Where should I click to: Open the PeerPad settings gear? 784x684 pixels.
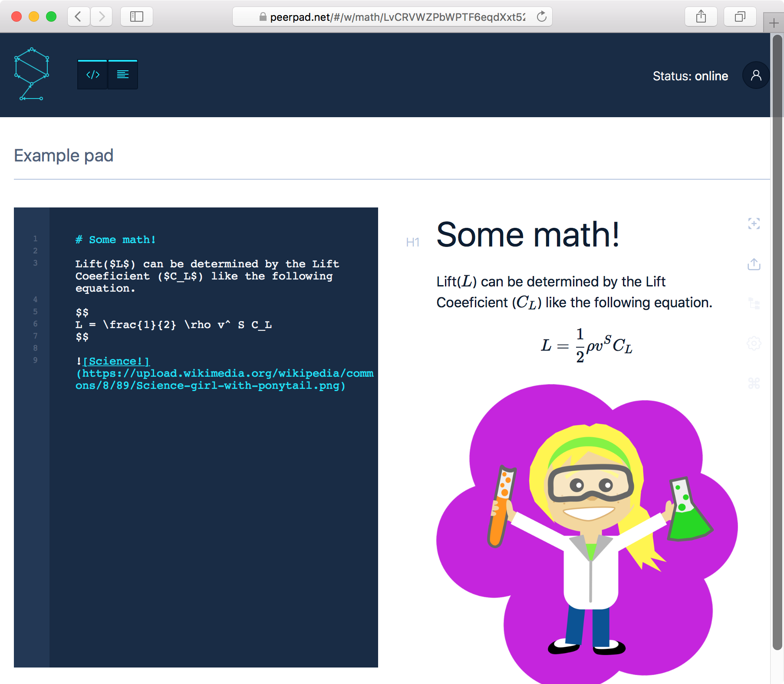(x=754, y=343)
